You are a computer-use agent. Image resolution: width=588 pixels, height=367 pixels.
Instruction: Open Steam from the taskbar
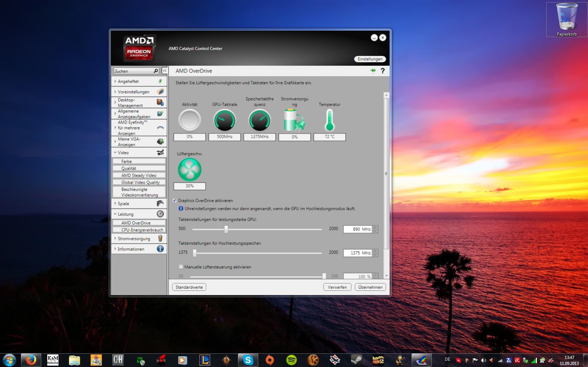tap(357, 360)
